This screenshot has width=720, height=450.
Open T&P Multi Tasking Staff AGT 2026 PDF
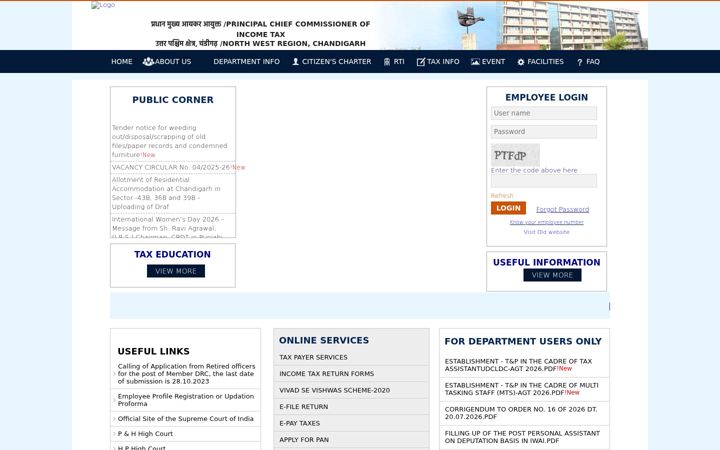coord(522,389)
